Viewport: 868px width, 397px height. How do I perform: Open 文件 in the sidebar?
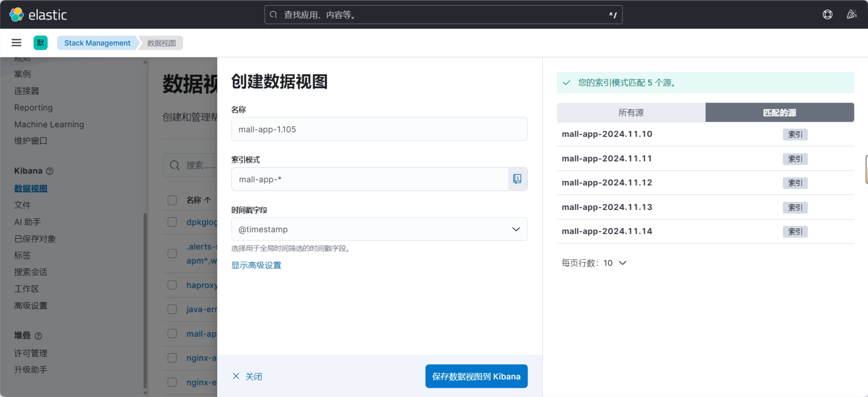pyautogui.click(x=22, y=205)
